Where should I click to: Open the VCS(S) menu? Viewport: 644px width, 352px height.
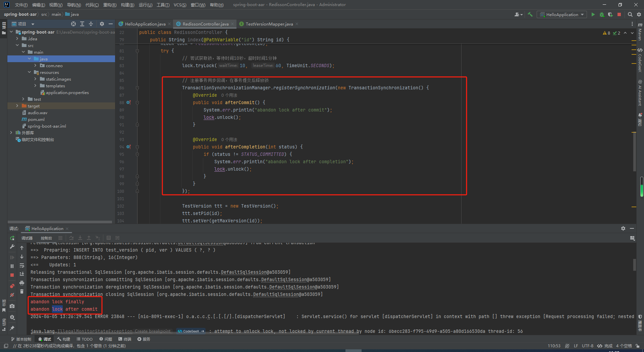point(180,5)
